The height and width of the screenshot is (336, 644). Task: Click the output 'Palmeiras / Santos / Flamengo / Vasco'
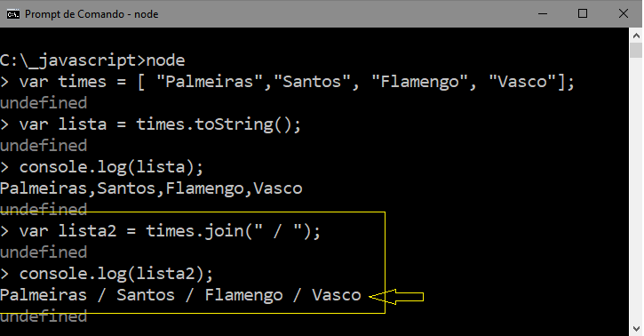pyautogui.click(x=180, y=295)
